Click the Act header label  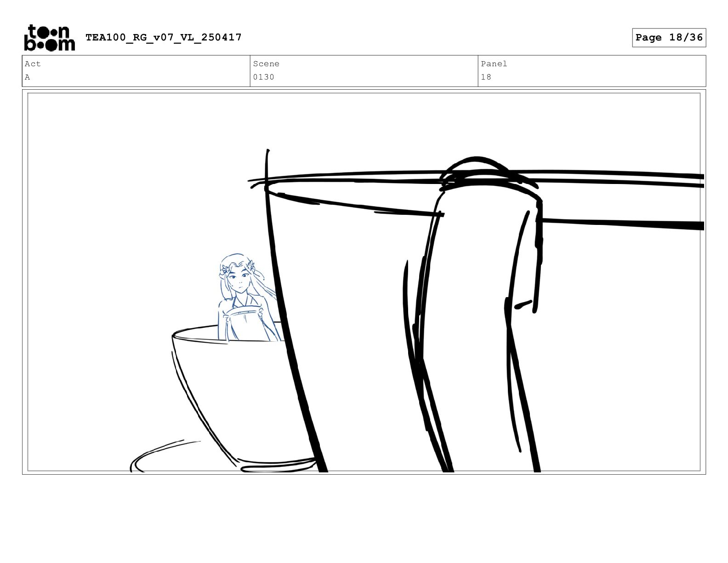[33, 64]
